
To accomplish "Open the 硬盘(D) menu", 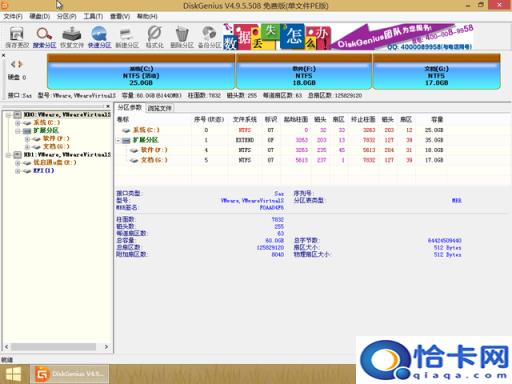I will tap(39, 16).
